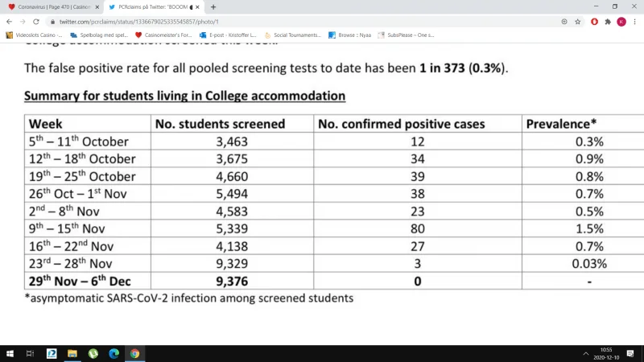Click the zoom indicator in address bar
Viewport: 644px width, 362px height.
[564, 22]
